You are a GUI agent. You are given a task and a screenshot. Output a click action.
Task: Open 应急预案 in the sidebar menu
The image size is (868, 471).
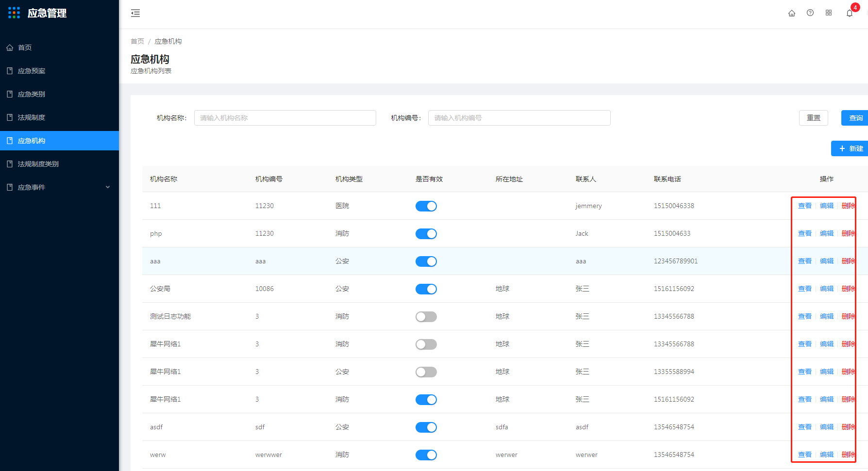click(x=59, y=71)
